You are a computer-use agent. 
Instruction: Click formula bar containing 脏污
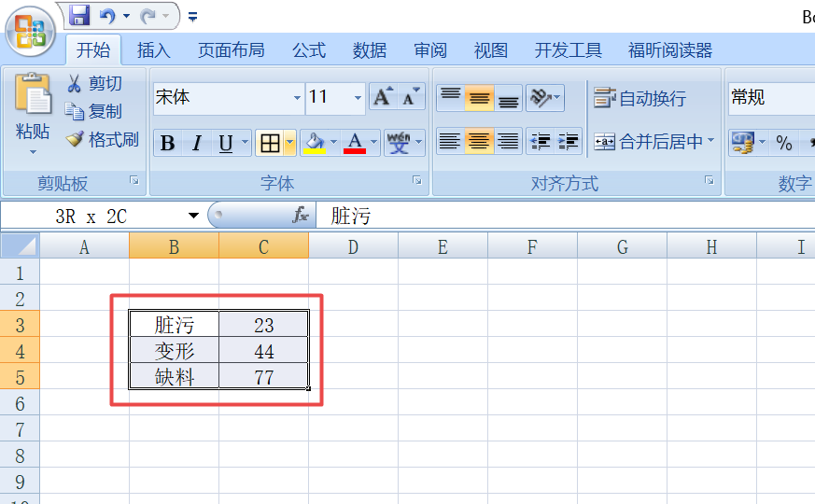pos(566,216)
